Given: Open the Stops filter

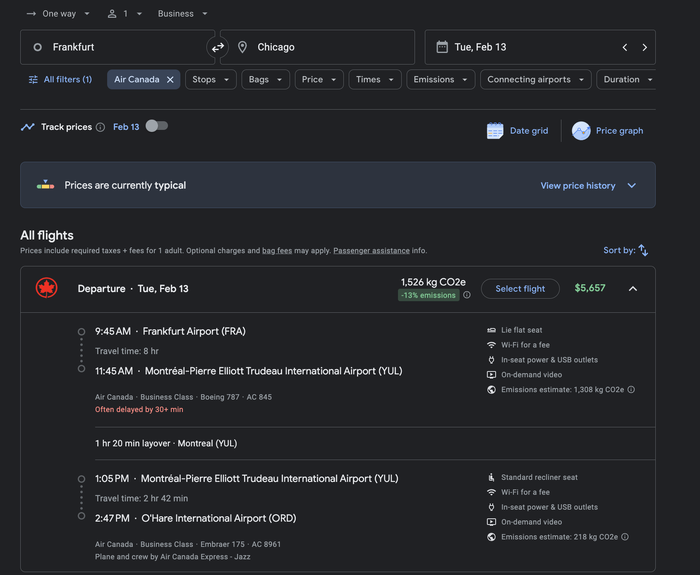Looking at the screenshot, I should pyautogui.click(x=211, y=79).
